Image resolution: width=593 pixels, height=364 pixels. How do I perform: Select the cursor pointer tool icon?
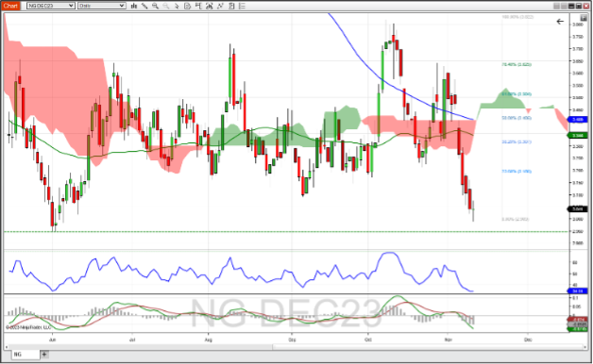[177, 6]
